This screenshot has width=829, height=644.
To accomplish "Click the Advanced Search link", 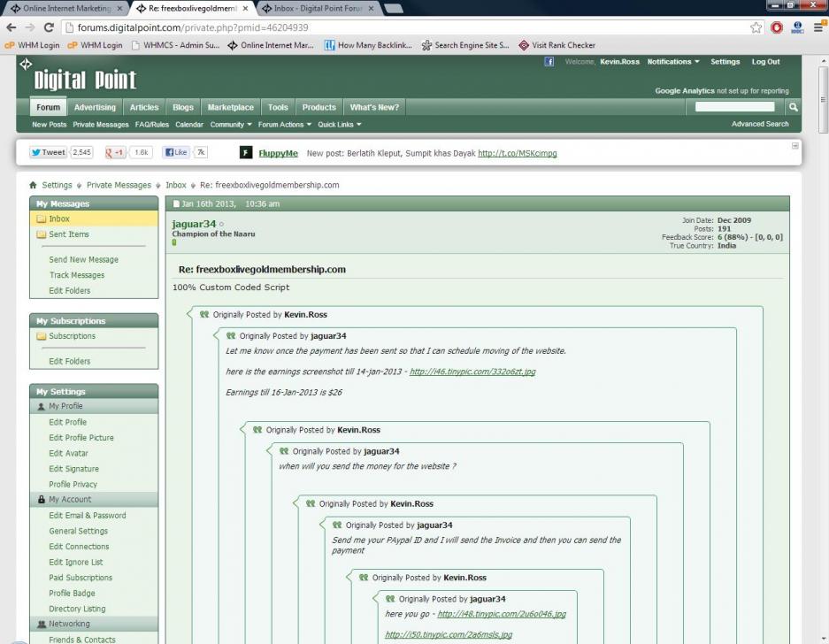I will [760, 124].
